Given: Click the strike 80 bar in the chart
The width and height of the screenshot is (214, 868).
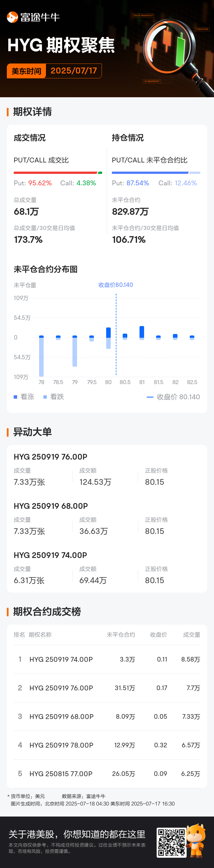Looking at the screenshot, I should click(x=108, y=338).
